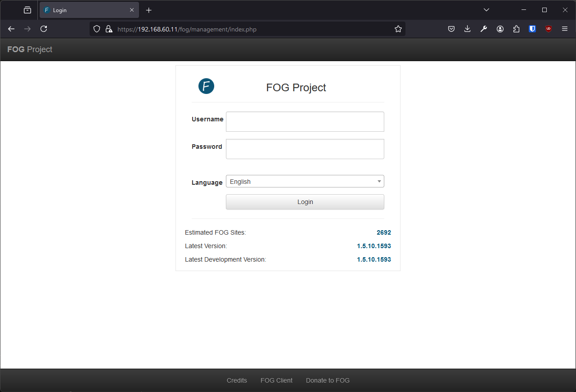Image resolution: width=576 pixels, height=392 pixels.
Task: Maximize the browser window
Action: (x=544, y=10)
